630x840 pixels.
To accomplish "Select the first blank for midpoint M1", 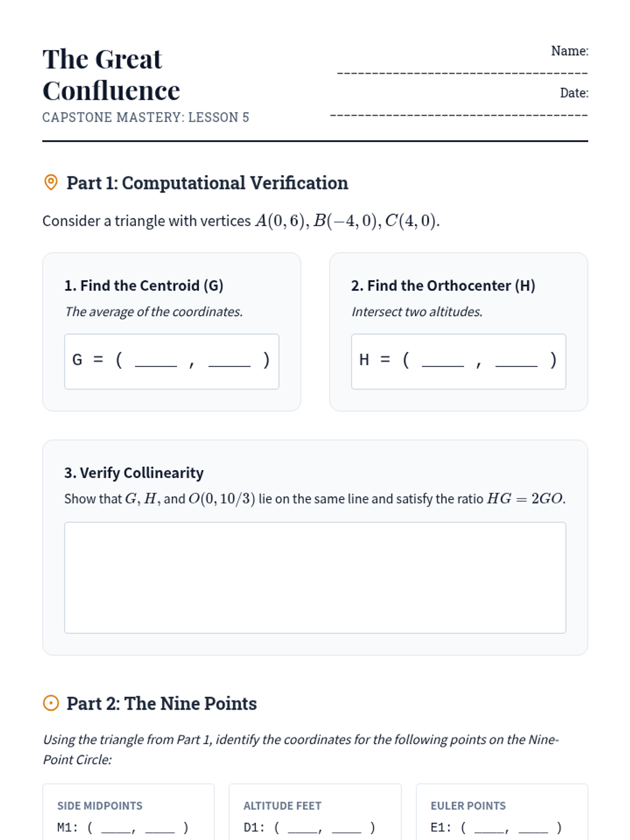I will coord(115,828).
